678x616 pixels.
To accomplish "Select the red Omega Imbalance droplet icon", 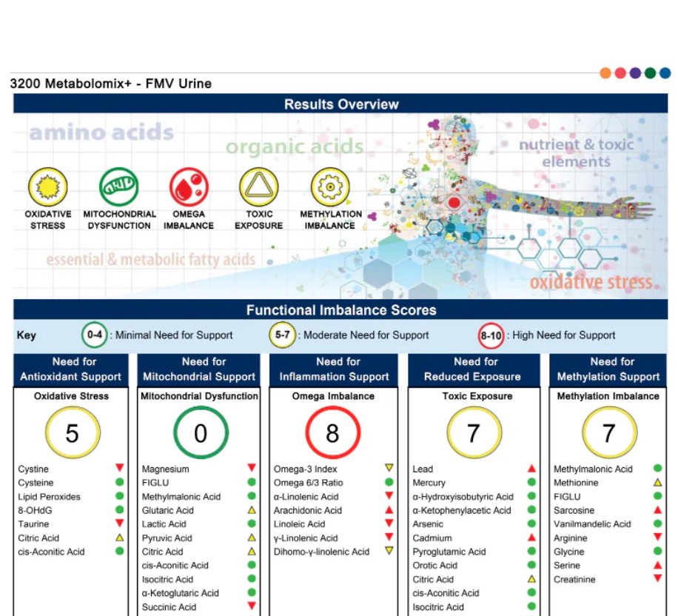I will click(x=188, y=187).
